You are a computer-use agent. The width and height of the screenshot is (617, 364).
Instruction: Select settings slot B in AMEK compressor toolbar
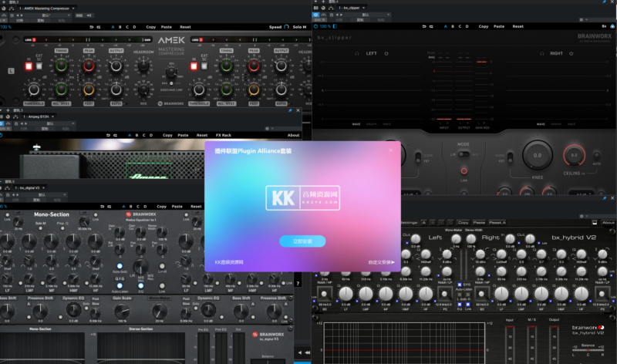coord(120,27)
